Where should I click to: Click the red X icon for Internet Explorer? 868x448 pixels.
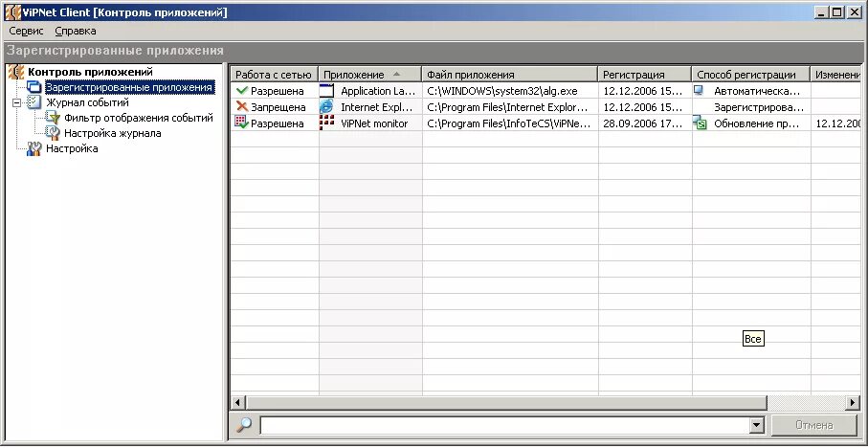pos(242,106)
